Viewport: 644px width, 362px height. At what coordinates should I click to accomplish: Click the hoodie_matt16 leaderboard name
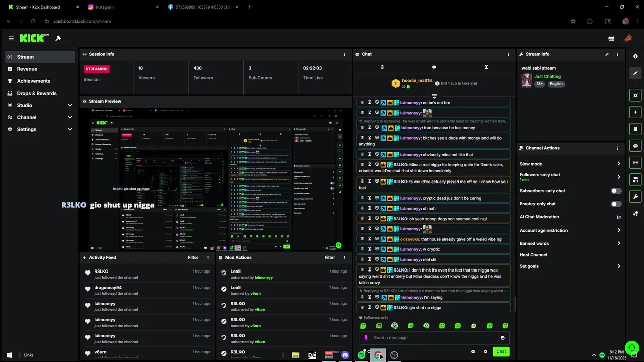417,81
